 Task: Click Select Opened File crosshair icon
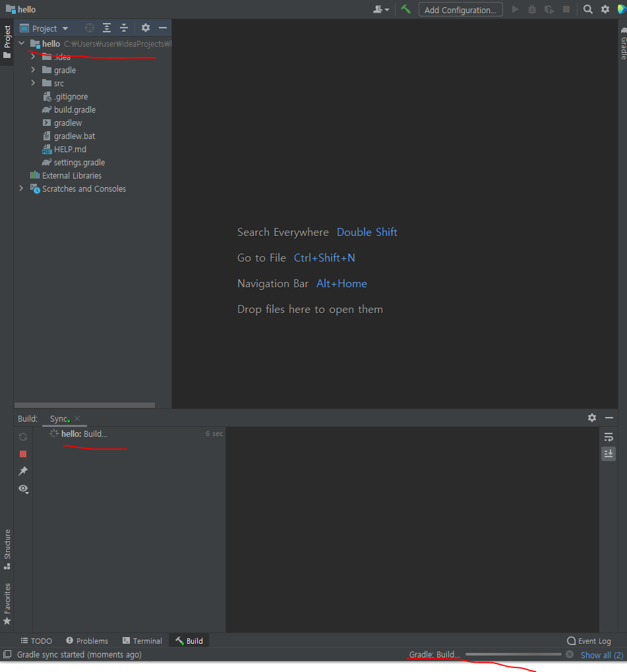89,28
